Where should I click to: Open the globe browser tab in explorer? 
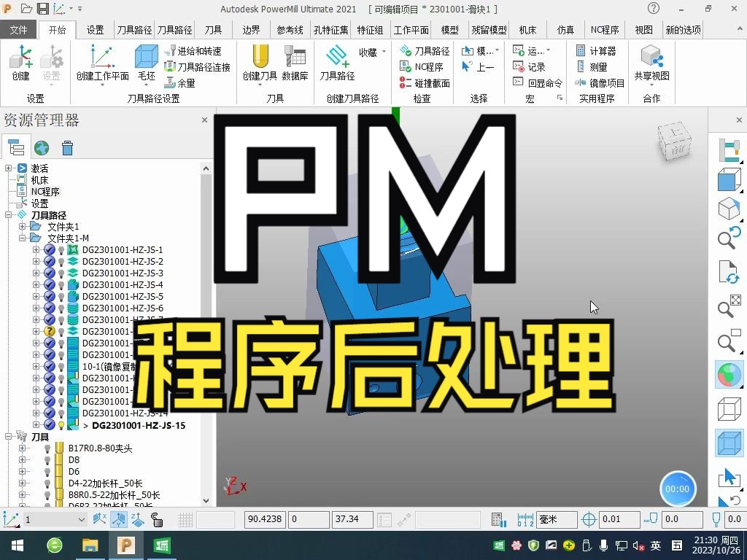42,148
